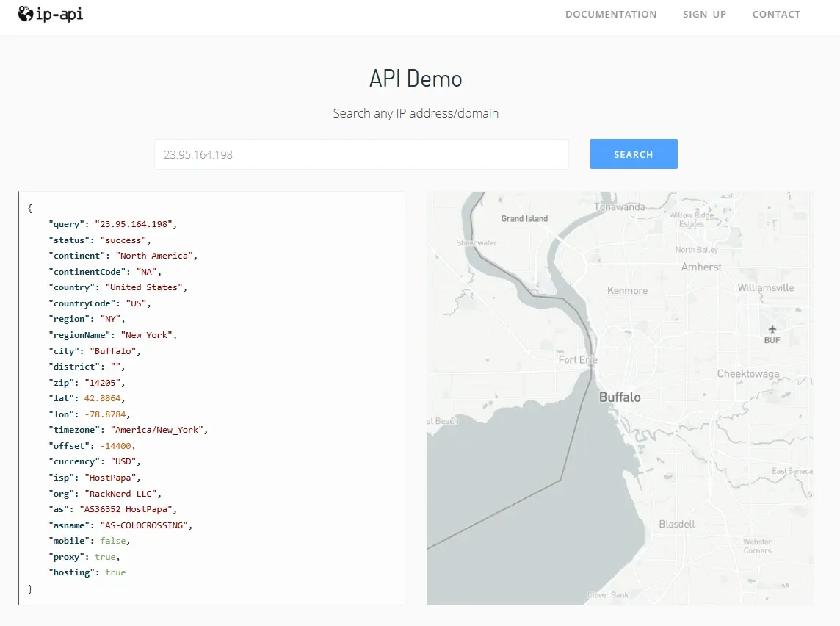Click the blue Search button

(634, 154)
